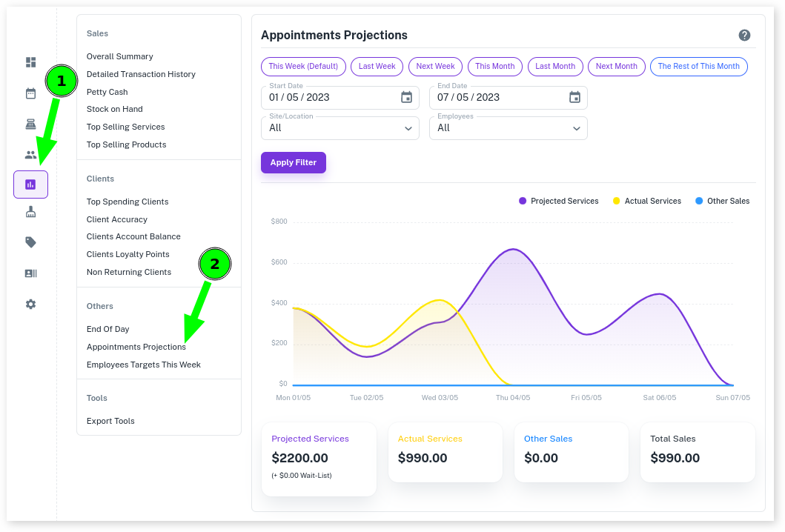This screenshot has height=532, width=785.
Task: Select the cash register icon in sidebar
Action: tap(30, 124)
